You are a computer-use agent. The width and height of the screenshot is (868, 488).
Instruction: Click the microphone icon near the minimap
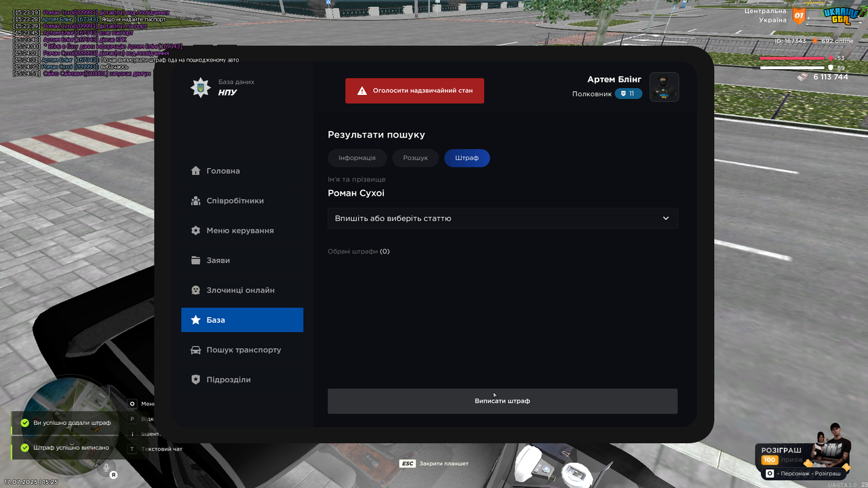pos(106,468)
